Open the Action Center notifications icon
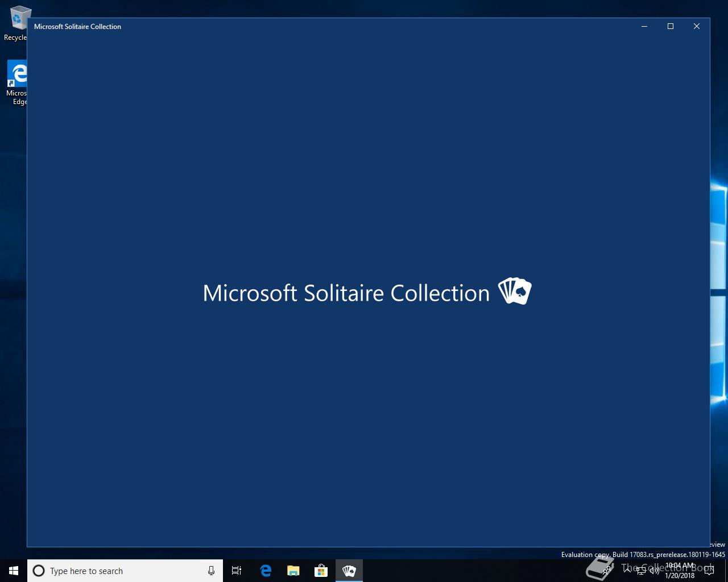The width and height of the screenshot is (728, 582). (x=709, y=571)
